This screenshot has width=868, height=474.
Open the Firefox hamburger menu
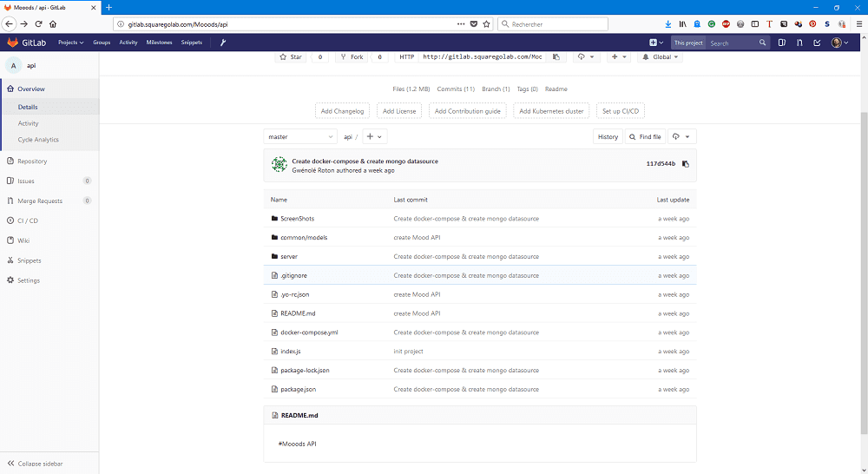[859, 24]
